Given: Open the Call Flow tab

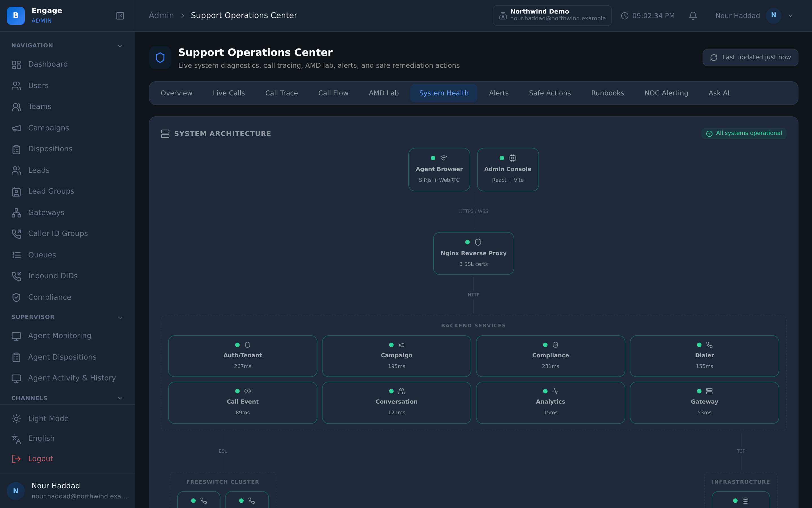Looking at the screenshot, I should coord(333,93).
